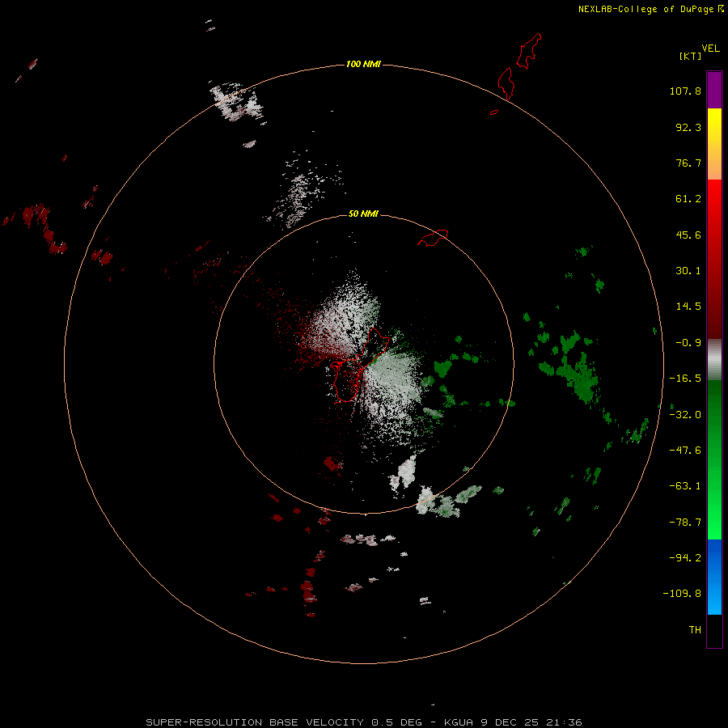This screenshot has width=728, height=728.
Task: Click the Guam island outline at radar center
Action: [358, 366]
